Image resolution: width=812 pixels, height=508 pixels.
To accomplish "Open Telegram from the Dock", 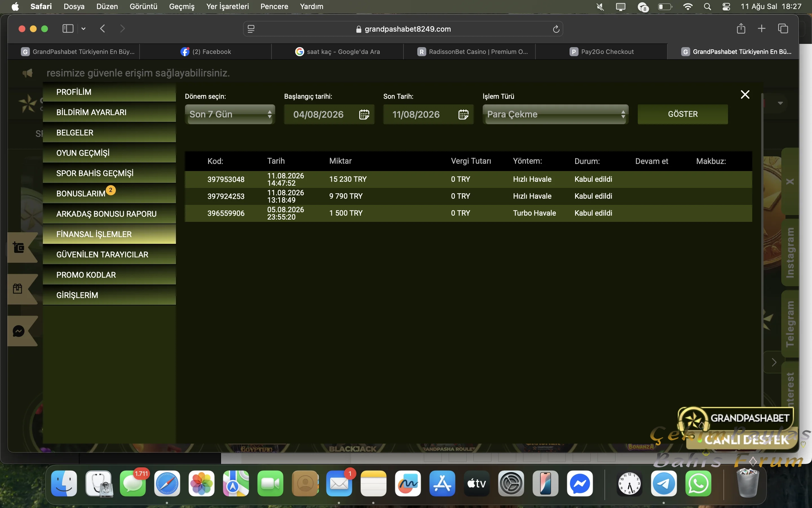I will (664, 483).
